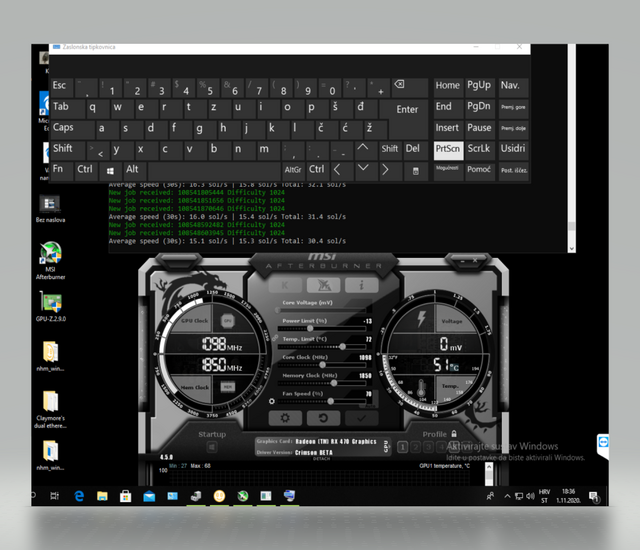
Task: Select Afterburner profile slot 2
Action: (416, 447)
